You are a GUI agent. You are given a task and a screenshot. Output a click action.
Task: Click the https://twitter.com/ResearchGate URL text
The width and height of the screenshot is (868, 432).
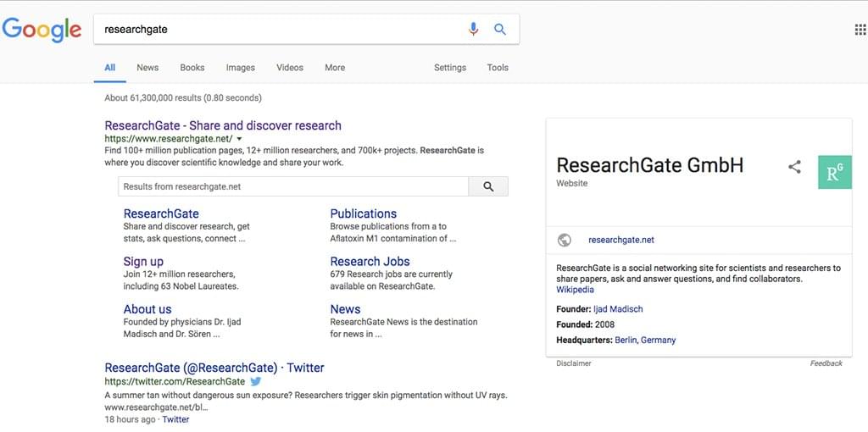tap(175, 382)
